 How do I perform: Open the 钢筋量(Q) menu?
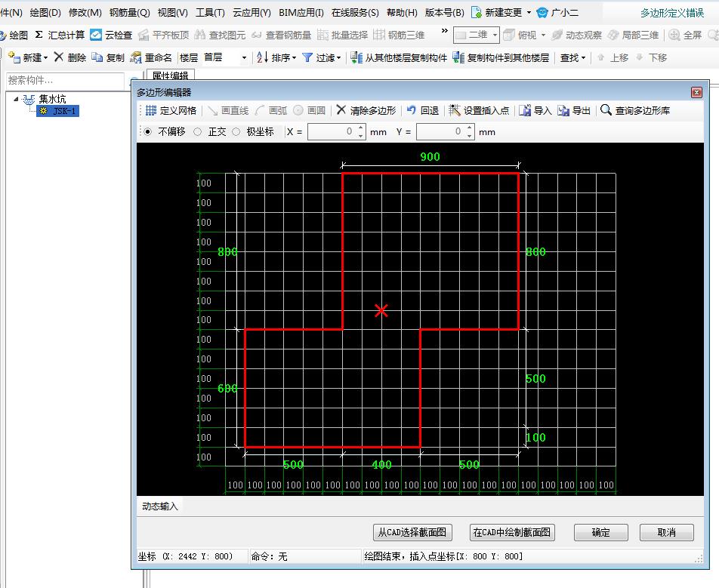pyautogui.click(x=130, y=12)
